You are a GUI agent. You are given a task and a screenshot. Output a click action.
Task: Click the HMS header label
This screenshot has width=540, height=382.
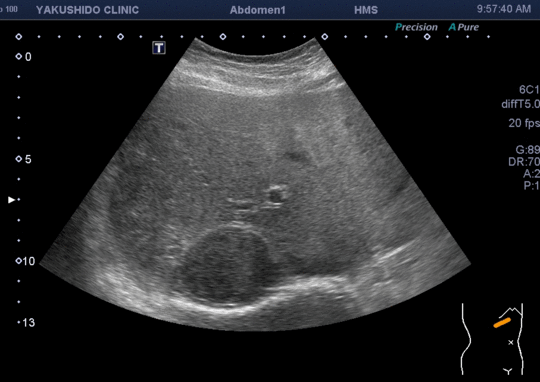point(366,10)
